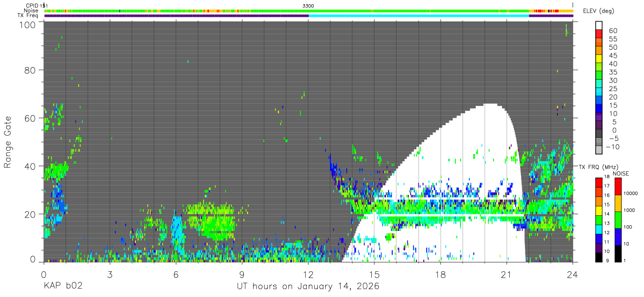
Task: Pick the red segment of TX FRQ bar
Action: 600,182
